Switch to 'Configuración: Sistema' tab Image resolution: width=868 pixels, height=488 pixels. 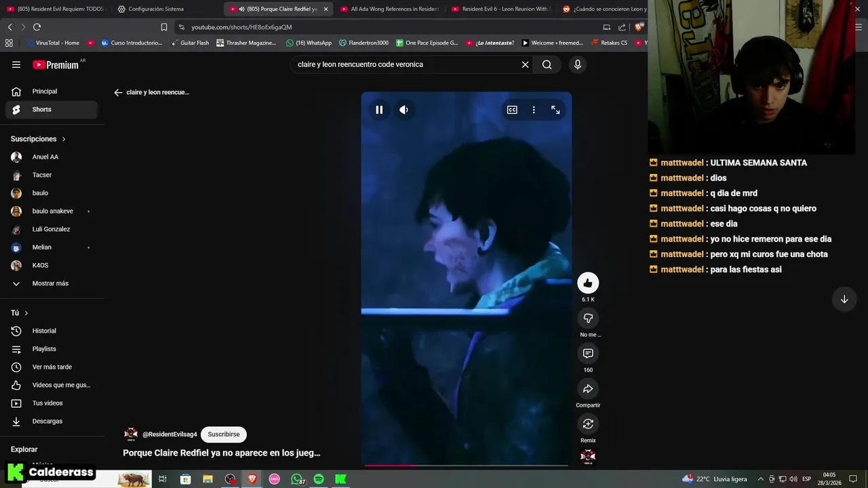166,9
